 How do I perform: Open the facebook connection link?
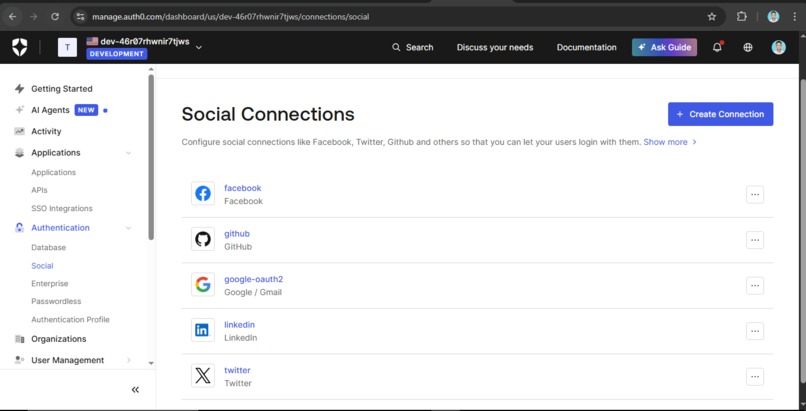[x=243, y=189]
